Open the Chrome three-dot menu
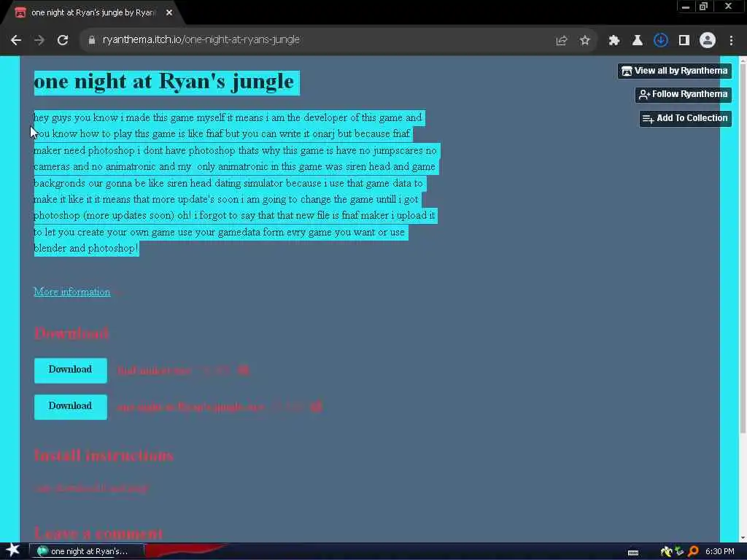Screen dimensions: 747x560 (x=731, y=41)
